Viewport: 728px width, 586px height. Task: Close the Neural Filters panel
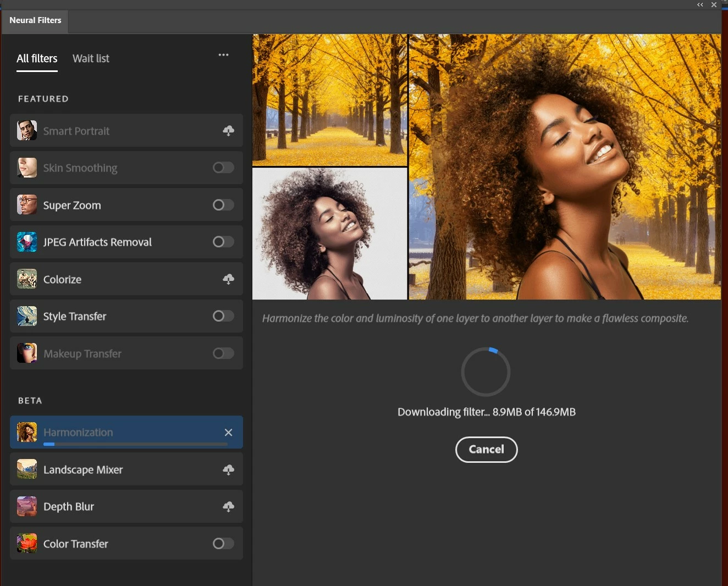pyautogui.click(x=714, y=4)
